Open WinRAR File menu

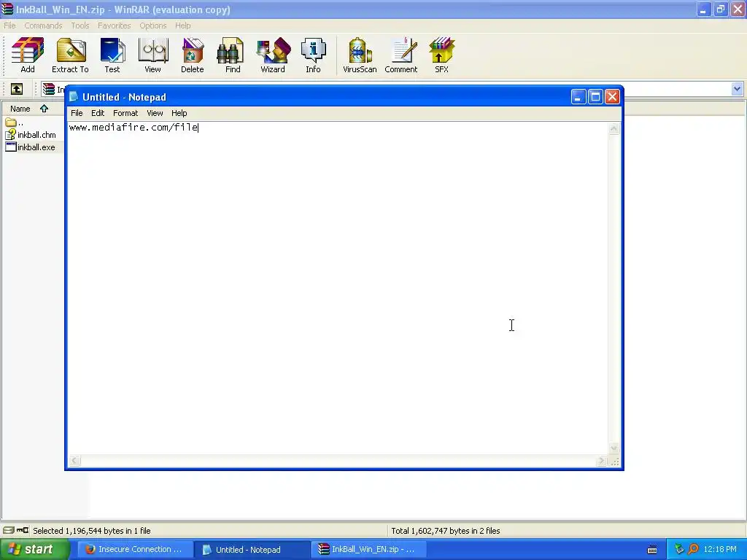click(9, 26)
